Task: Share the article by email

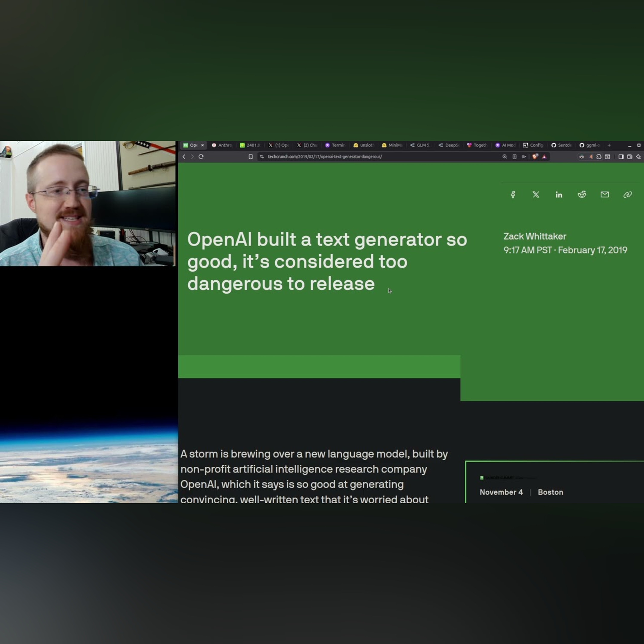Action: [x=605, y=195]
